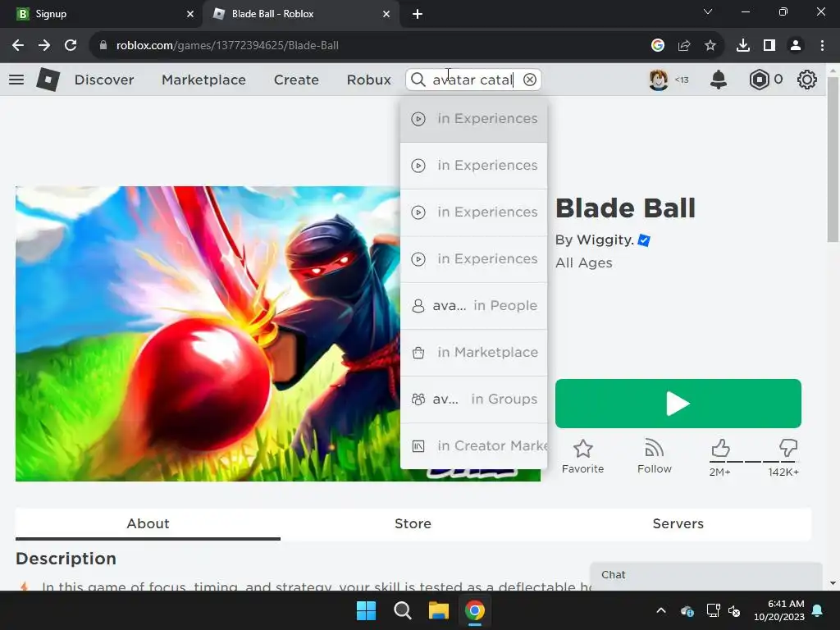Switch to the Signup browser tab

pyautogui.click(x=102, y=14)
